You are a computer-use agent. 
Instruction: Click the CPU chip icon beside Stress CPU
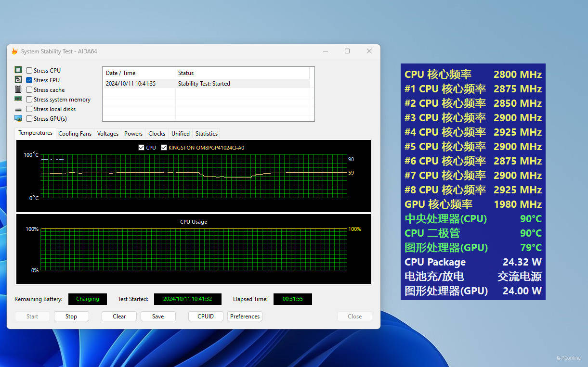click(x=18, y=70)
